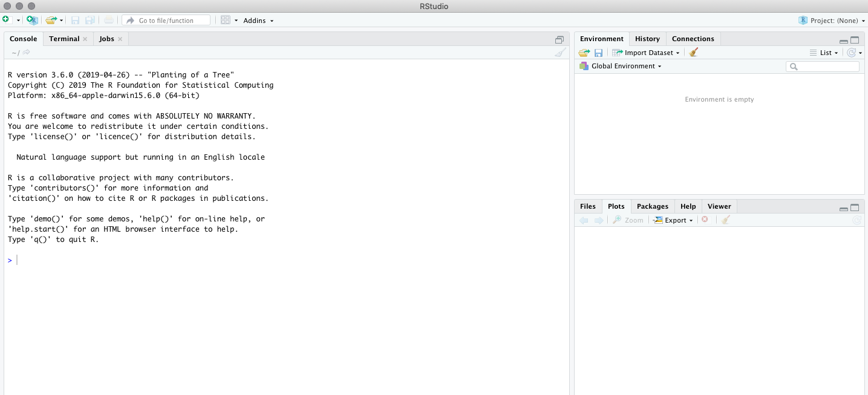The image size is (868, 395).
Task: Switch to the Packages tab
Action: tap(652, 206)
